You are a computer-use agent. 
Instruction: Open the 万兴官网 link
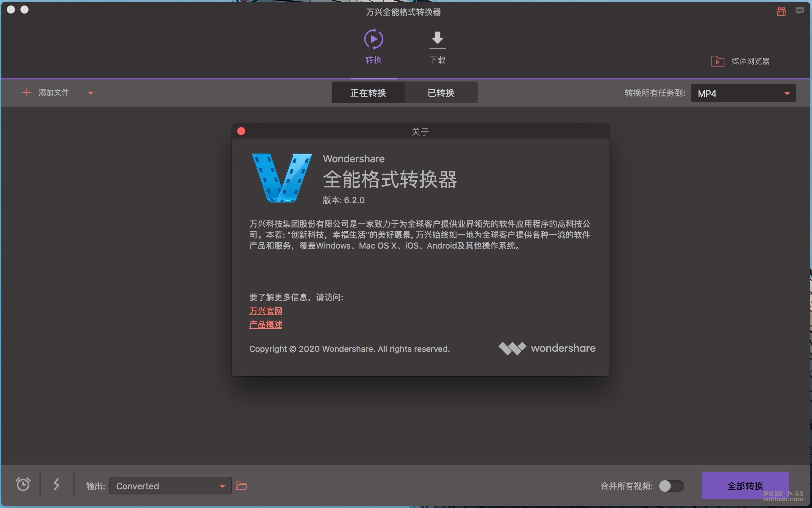click(x=266, y=311)
